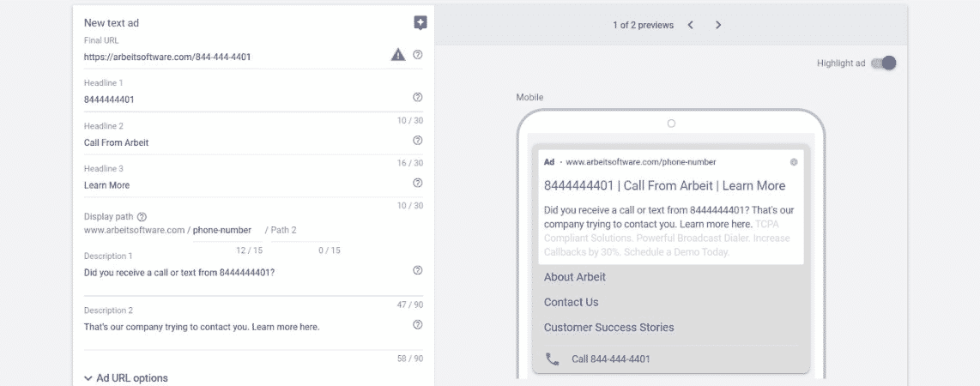980x386 pixels.
Task: Click the Highlight ad label
Action: [841, 63]
